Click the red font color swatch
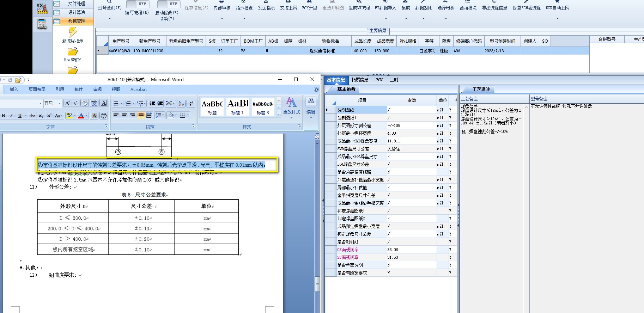Image resolution: width=644 pixels, height=313 pixels. pyautogui.click(x=81, y=116)
